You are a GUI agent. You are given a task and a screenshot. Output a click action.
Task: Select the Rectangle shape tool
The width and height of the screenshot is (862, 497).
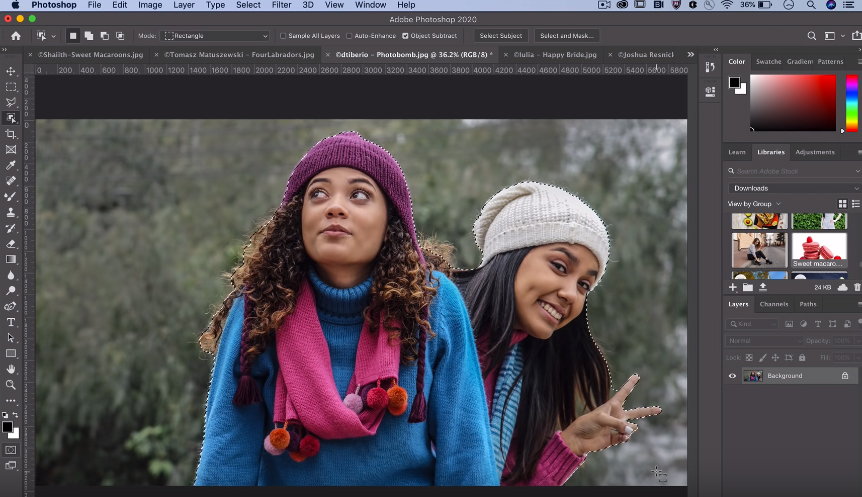(x=11, y=354)
